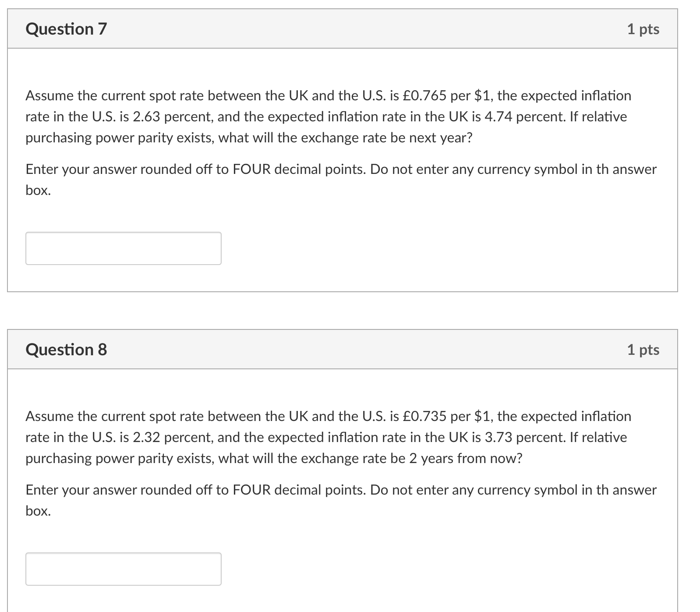Click the 1 pts label for Question 8

point(644,350)
